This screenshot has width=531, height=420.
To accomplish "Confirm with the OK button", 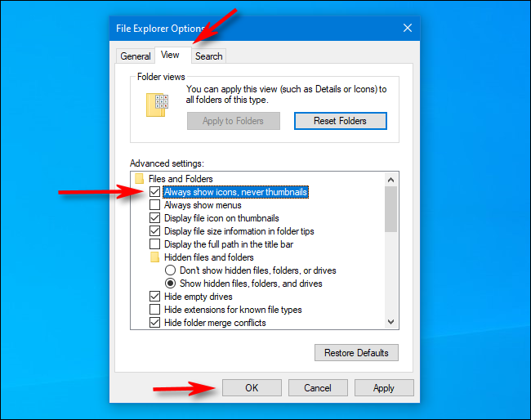I will tap(252, 388).
